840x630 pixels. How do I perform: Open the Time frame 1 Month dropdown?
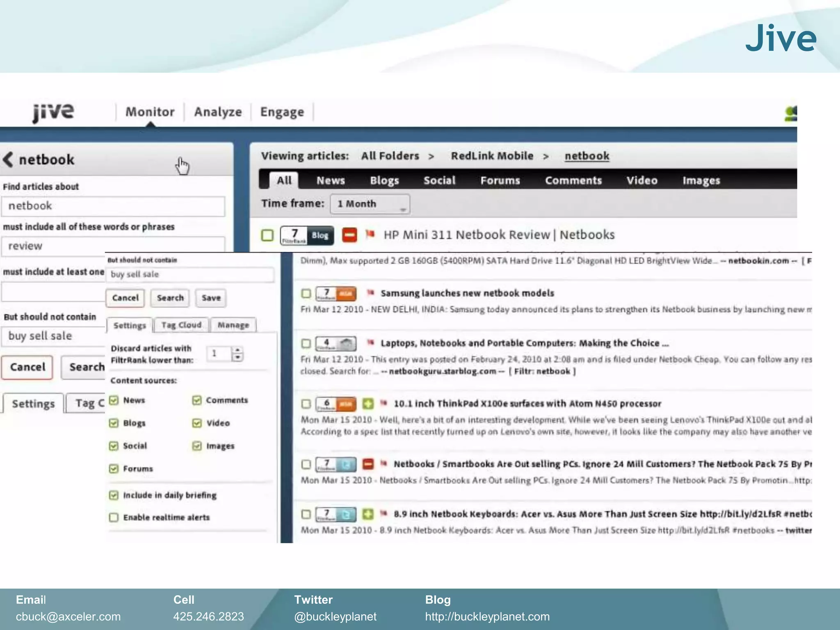pyautogui.click(x=370, y=204)
